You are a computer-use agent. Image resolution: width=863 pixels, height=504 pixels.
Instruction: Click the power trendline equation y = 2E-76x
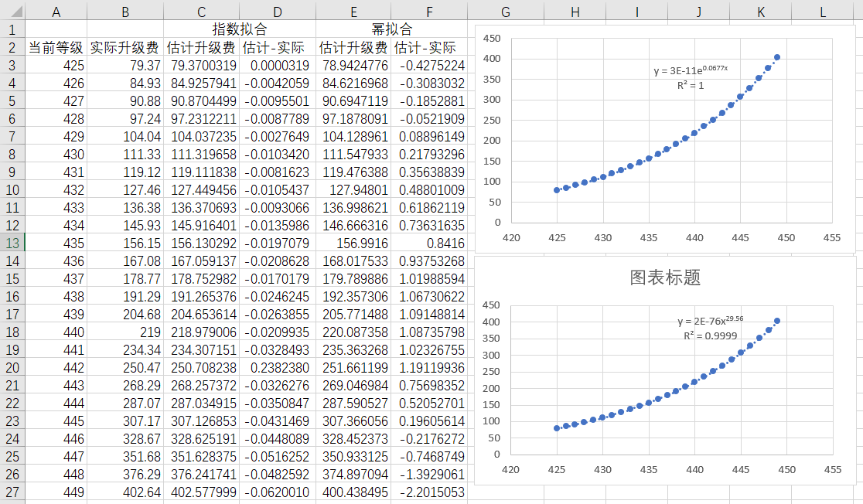[711, 320]
